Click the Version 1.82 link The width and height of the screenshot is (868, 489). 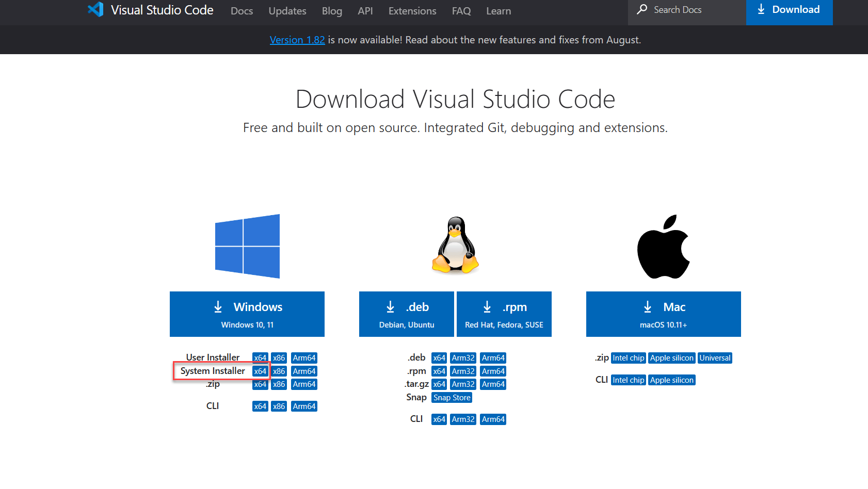(x=297, y=40)
